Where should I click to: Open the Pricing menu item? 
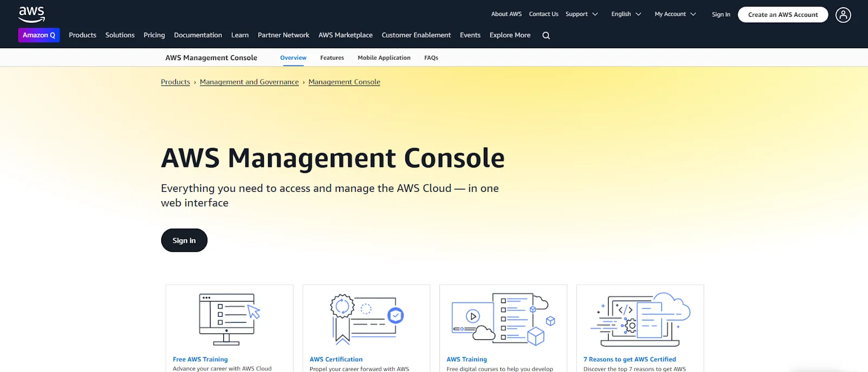pyautogui.click(x=154, y=35)
